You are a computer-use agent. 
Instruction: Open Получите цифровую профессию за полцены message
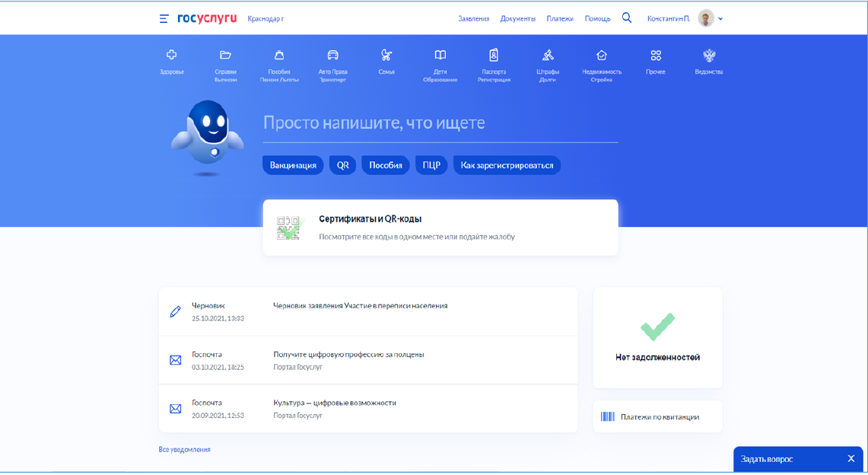tap(348, 354)
